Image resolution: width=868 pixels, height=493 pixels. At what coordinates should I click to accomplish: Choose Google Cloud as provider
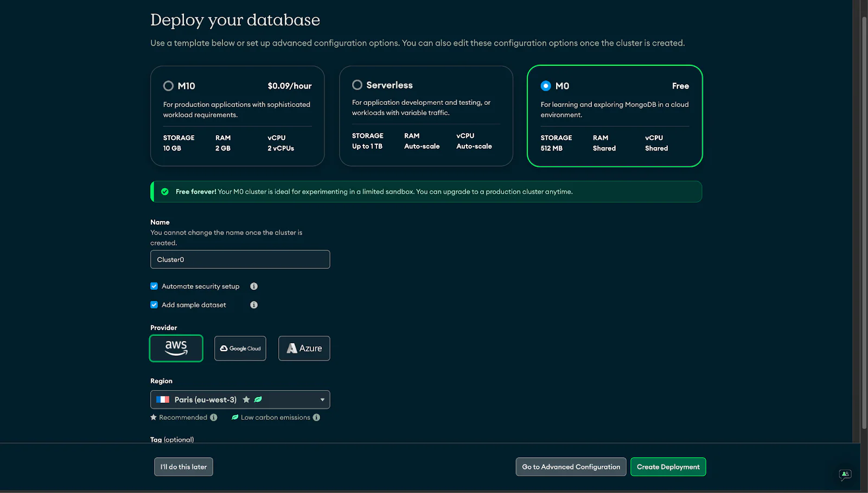(x=240, y=348)
